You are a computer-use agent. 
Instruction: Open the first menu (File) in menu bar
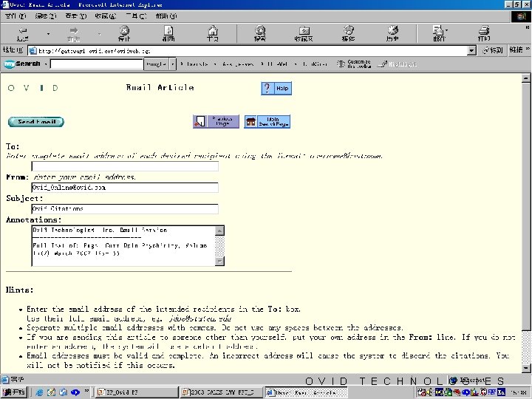click(x=16, y=16)
